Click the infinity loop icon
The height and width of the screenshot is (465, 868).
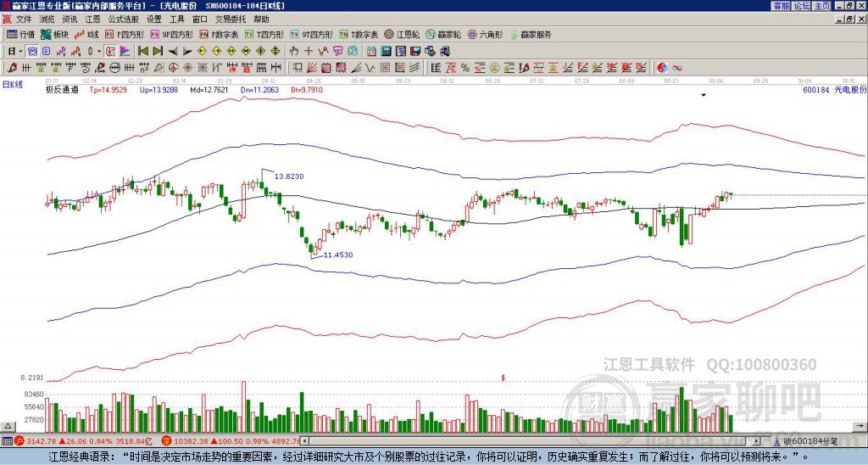tap(677, 68)
